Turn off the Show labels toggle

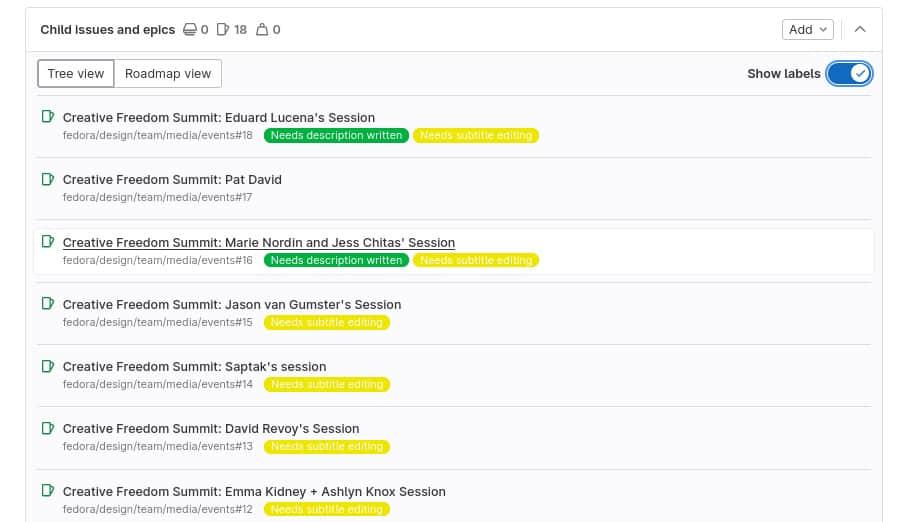(x=849, y=74)
